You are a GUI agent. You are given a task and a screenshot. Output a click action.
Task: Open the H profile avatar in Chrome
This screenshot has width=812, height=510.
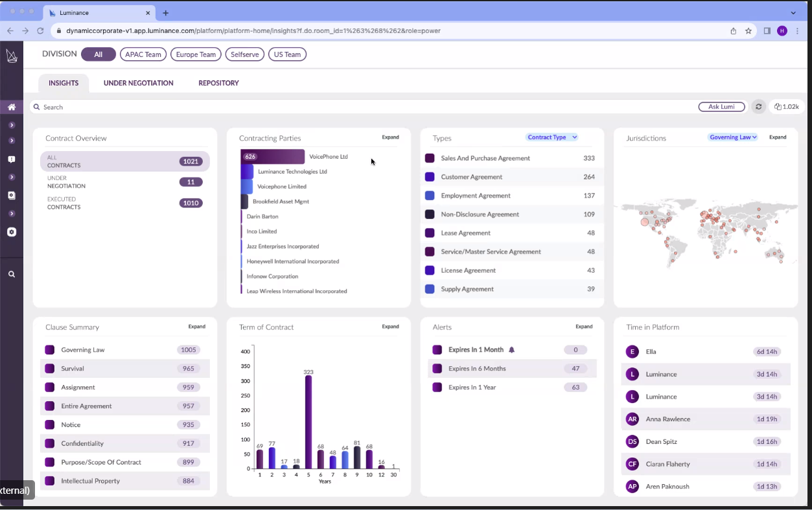tap(782, 30)
